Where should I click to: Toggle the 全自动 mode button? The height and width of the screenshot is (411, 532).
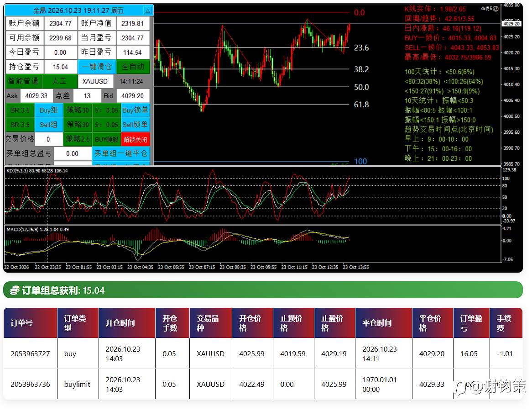pyautogui.click(x=133, y=67)
